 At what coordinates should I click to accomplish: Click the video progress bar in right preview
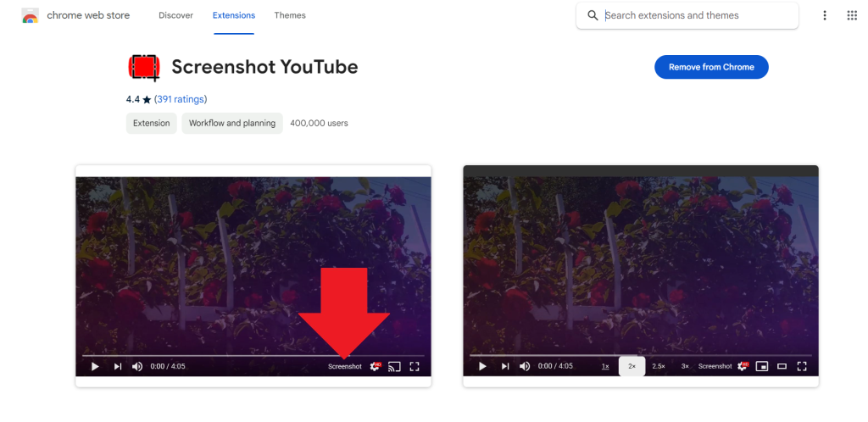point(641,355)
